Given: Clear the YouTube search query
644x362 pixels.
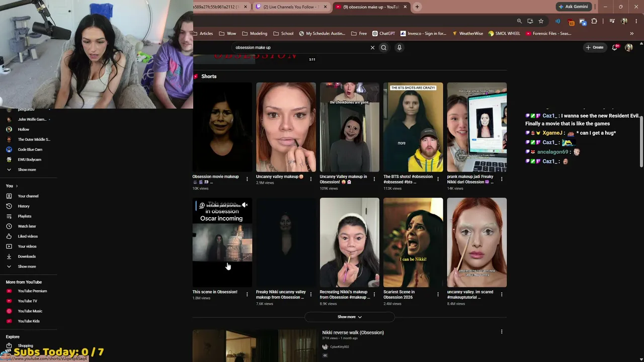Looking at the screenshot, I should pyautogui.click(x=372, y=47).
